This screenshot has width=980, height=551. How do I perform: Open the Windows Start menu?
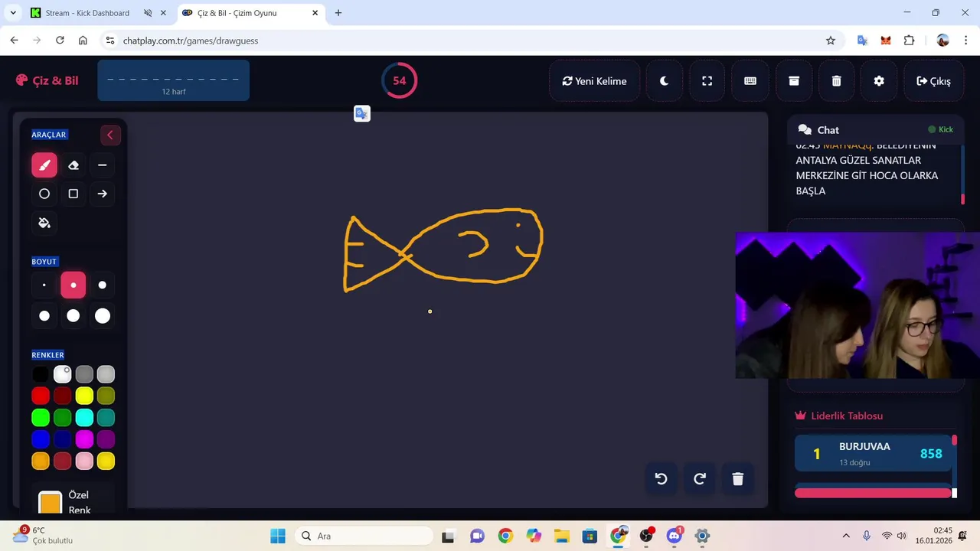click(x=277, y=536)
